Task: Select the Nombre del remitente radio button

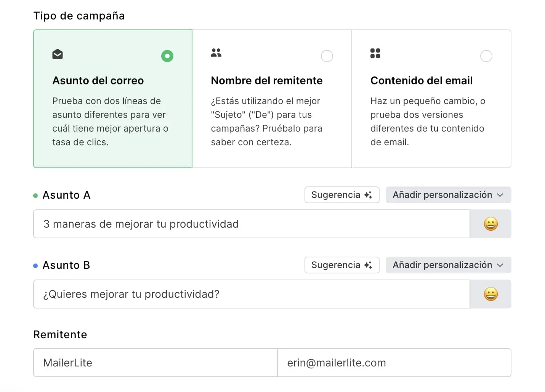Action: point(327,56)
